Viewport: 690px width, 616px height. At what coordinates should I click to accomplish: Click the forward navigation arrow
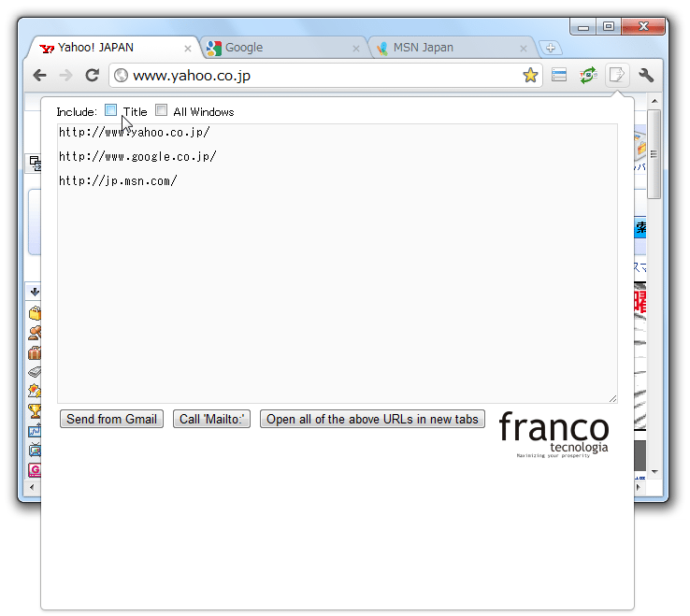(x=65, y=76)
